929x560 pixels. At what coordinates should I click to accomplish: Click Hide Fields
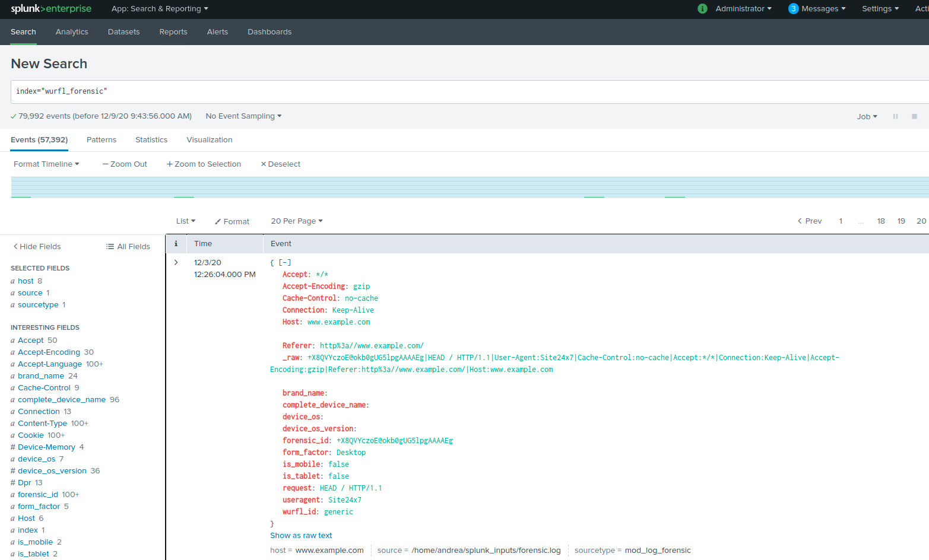click(37, 247)
